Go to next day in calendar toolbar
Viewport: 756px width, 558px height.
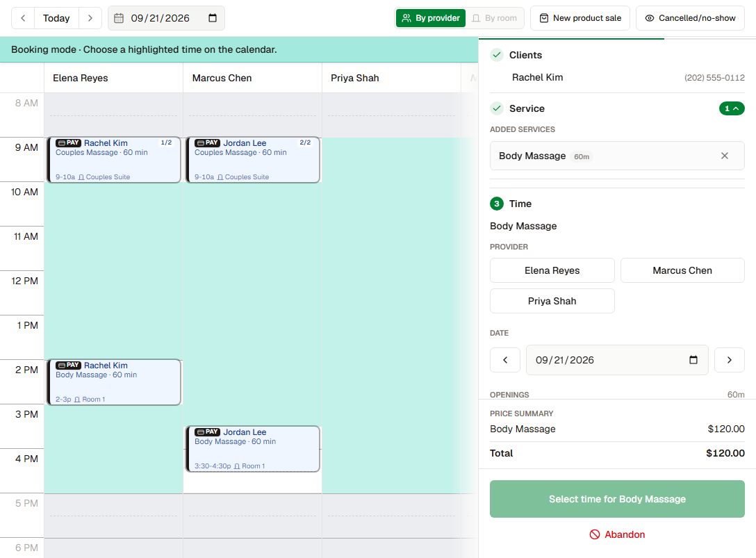pyautogui.click(x=90, y=18)
